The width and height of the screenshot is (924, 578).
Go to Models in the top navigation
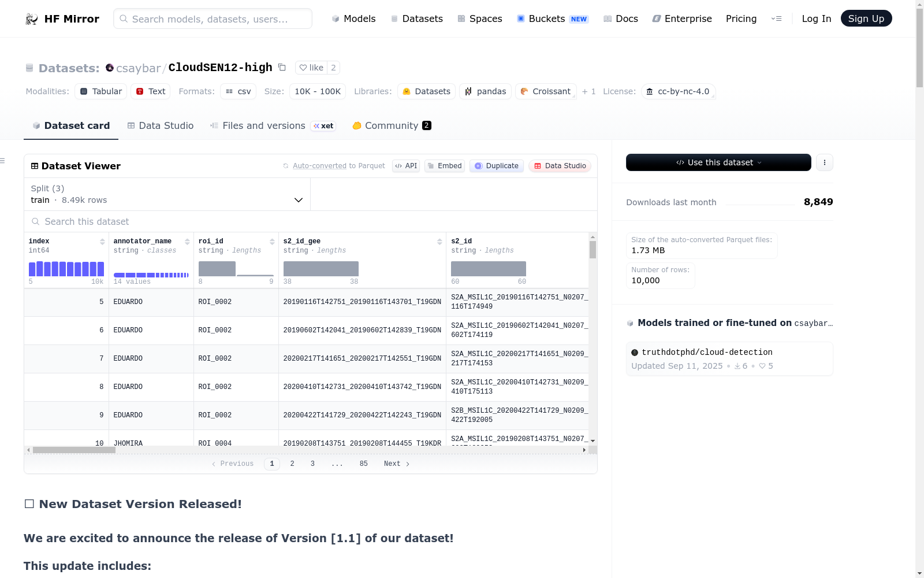[353, 18]
